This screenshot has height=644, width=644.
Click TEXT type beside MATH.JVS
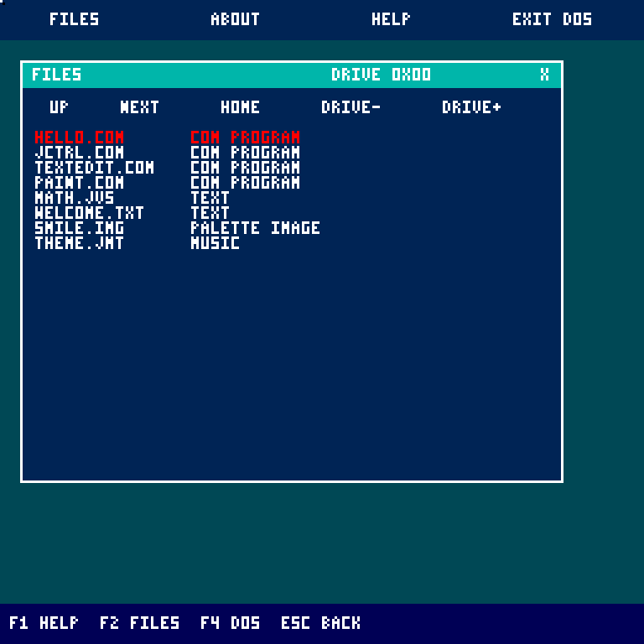click(x=210, y=198)
